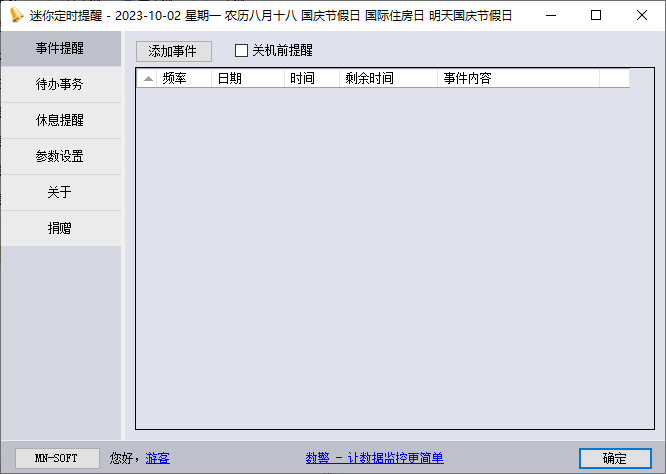Open the 捐赠 tab
666x474 pixels.
coord(60,229)
